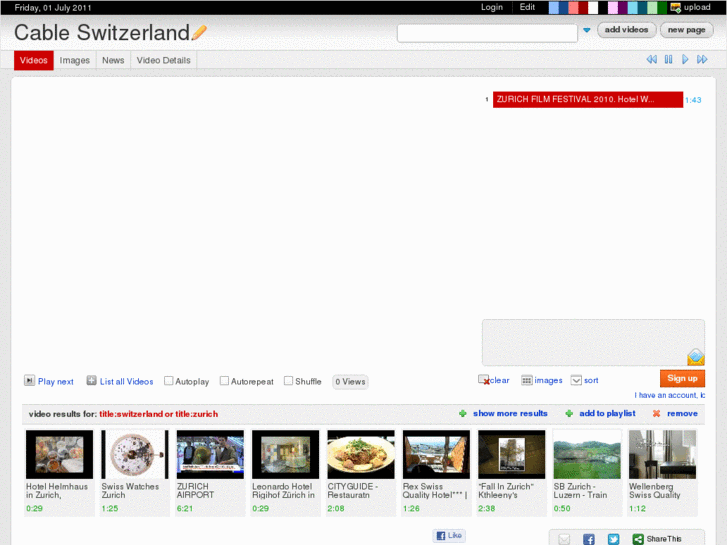Click the green plus beside show more results
The height and width of the screenshot is (545, 727).
click(462, 413)
